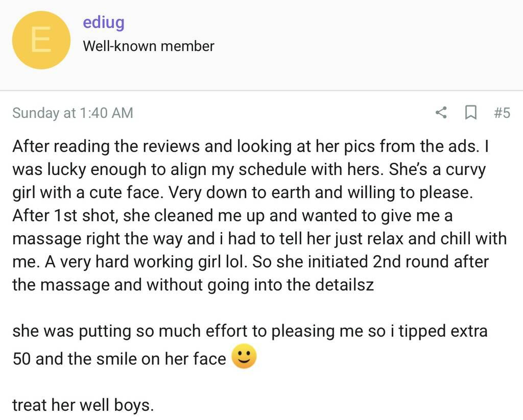
Task: Click the word "tipped" in the post
Action: point(422,331)
